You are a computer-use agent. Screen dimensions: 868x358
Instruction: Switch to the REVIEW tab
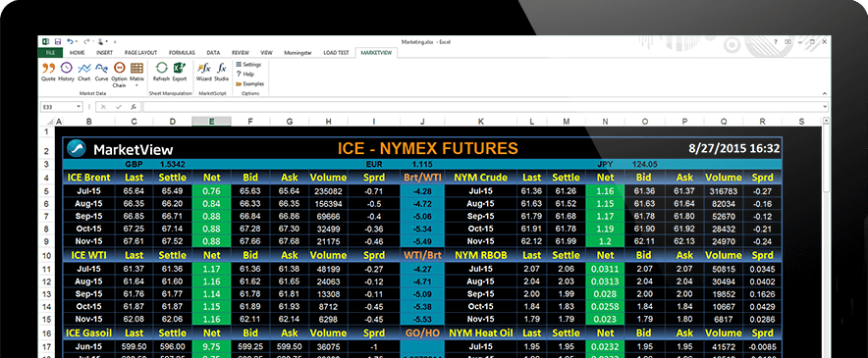coord(241,53)
